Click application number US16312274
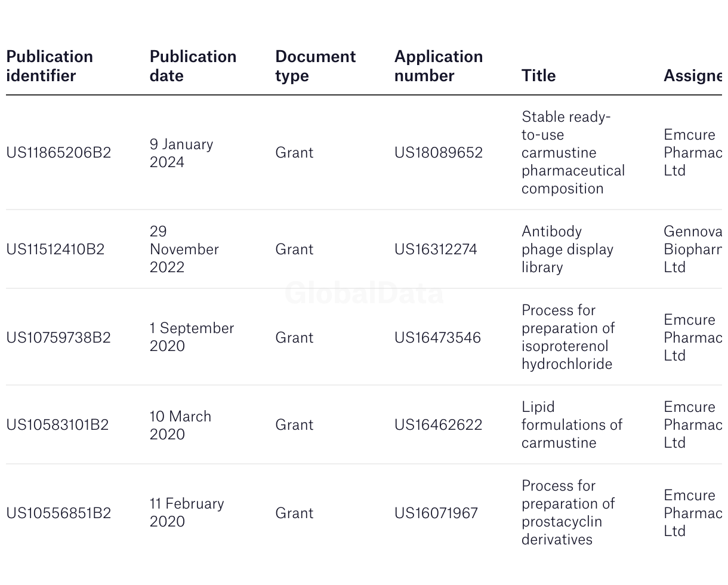728x585 pixels. tap(436, 250)
